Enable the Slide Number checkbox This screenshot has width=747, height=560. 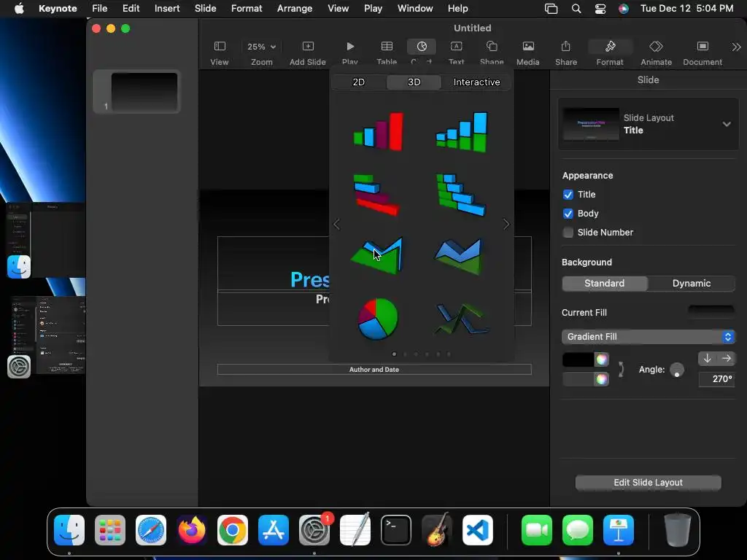point(568,233)
